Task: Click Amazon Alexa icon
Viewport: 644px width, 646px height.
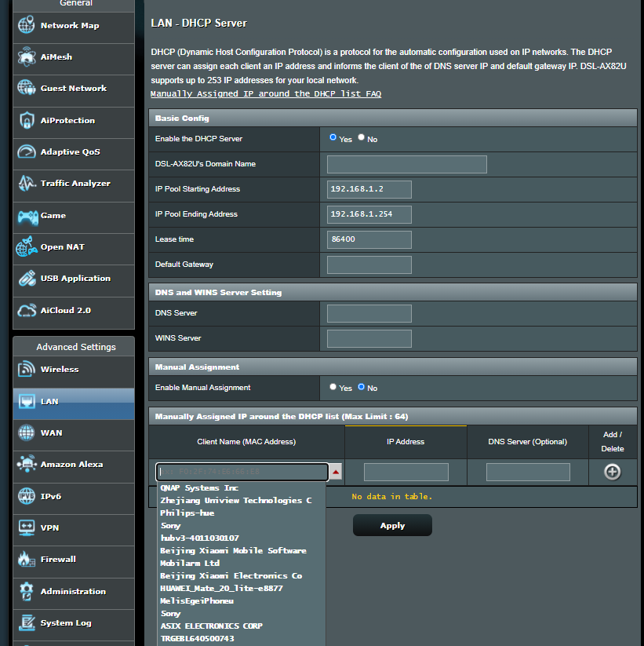Action: coord(27,464)
